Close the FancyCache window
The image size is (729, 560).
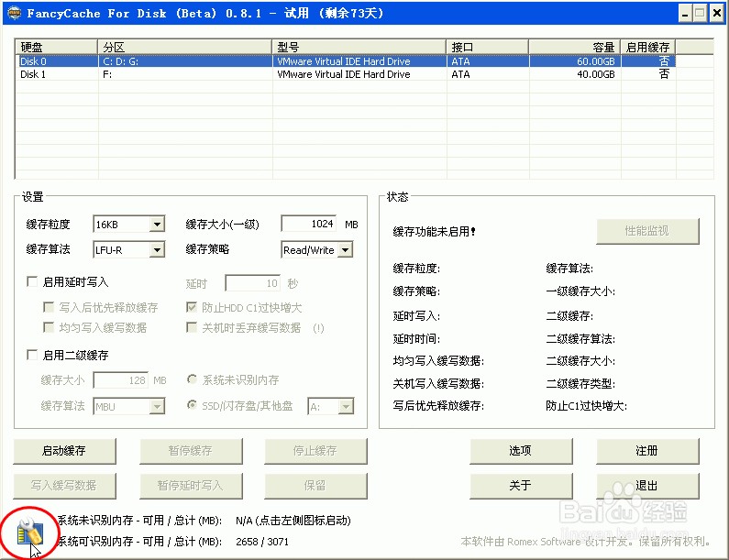[x=716, y=14]
